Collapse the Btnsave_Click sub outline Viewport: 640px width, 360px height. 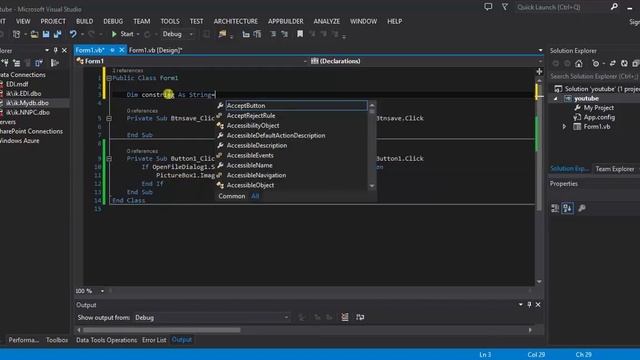click(109, 118)
